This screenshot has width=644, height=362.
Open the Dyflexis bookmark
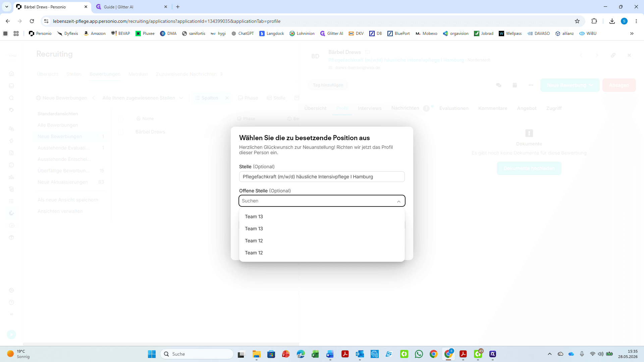point(67,34)
